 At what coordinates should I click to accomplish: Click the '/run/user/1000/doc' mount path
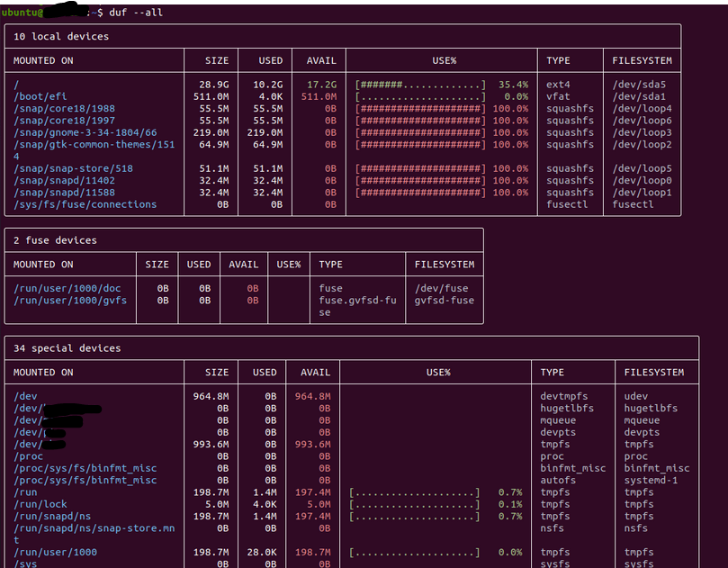67,288
